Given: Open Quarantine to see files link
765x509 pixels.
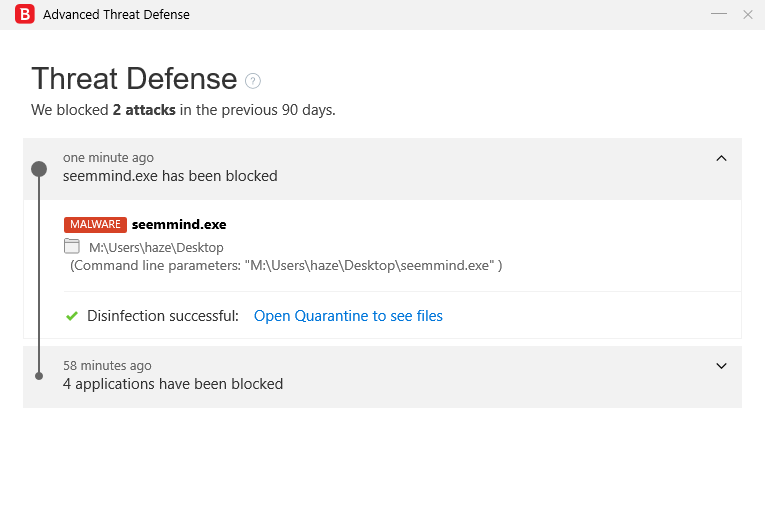Looking at the screenshot, I should (348, 316).
